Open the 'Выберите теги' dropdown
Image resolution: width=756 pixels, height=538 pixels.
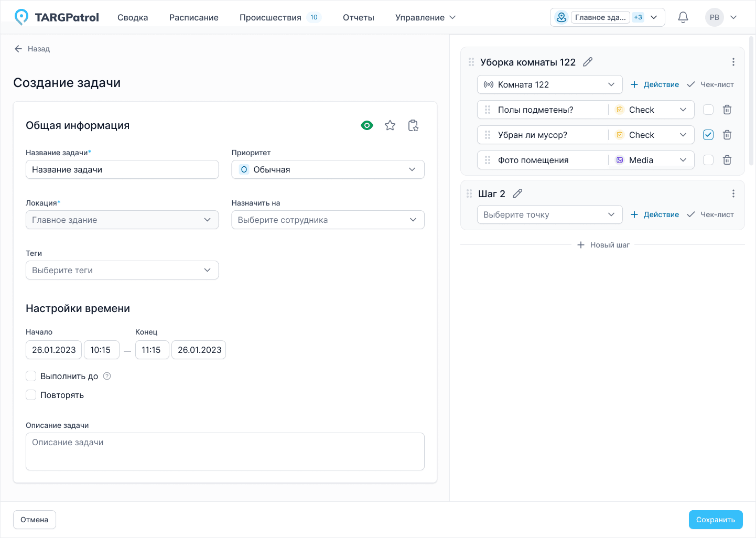(x=122, y=270)
